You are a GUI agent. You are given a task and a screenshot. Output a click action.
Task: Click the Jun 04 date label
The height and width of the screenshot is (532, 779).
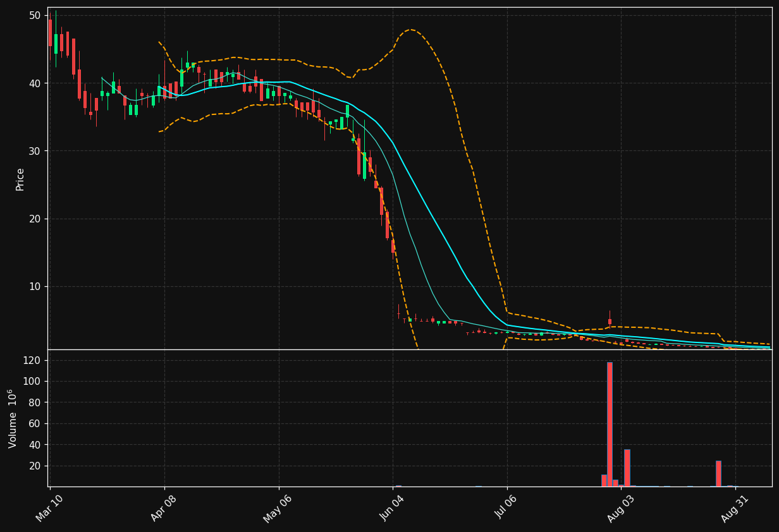pyautogui.click(x=392, y=508)
